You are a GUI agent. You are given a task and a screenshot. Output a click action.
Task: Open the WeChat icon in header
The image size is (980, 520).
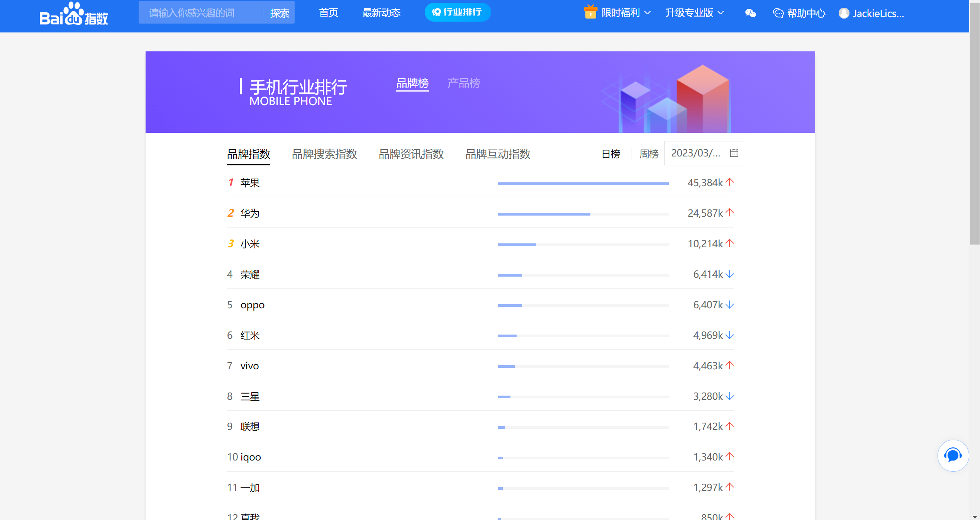750,13
